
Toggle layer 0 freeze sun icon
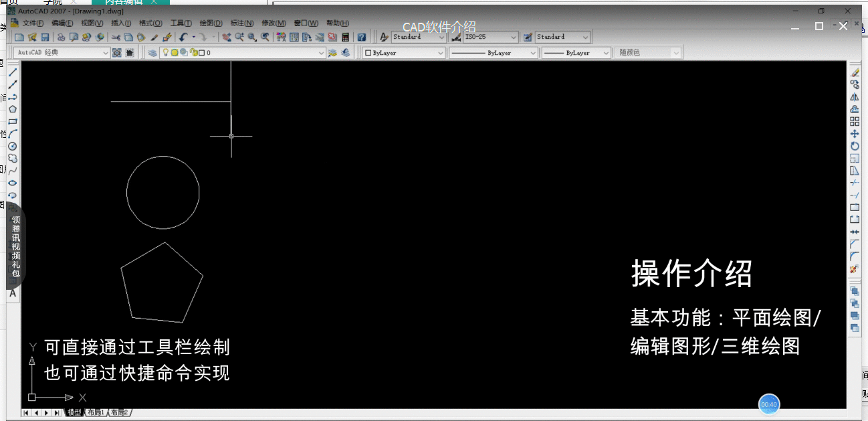175,53
